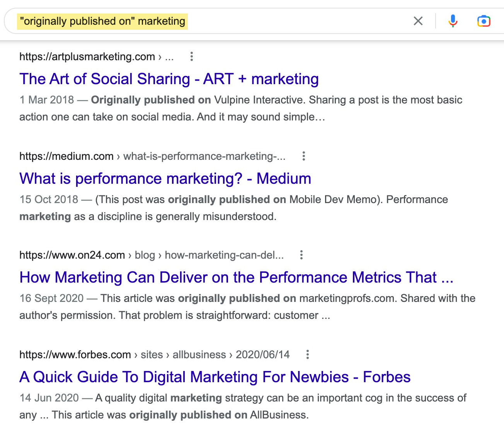Image resolution: width=504 pixels, height=432 pixels.
Task: Open options menu for on24.com result
Action: [301, 255]
